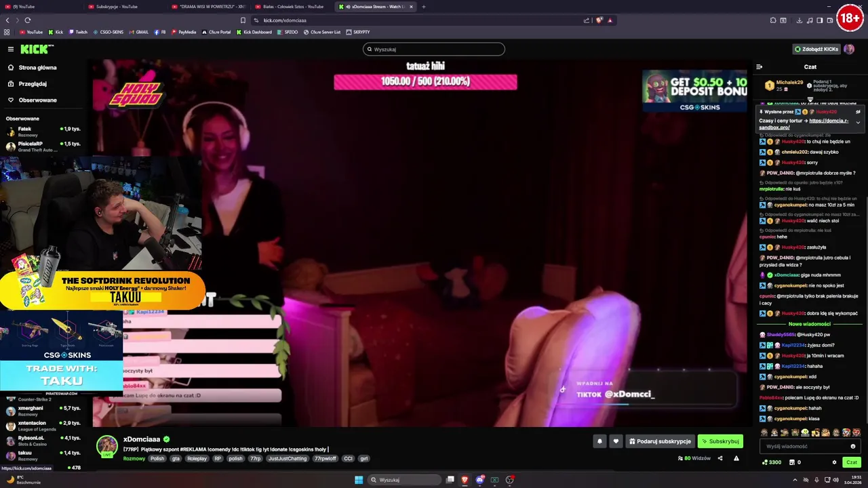Image resolution: width=868 pixels, height=488 pixels.
Task: Click the notification bell for xDomciaaa
Action: point(599,441)
